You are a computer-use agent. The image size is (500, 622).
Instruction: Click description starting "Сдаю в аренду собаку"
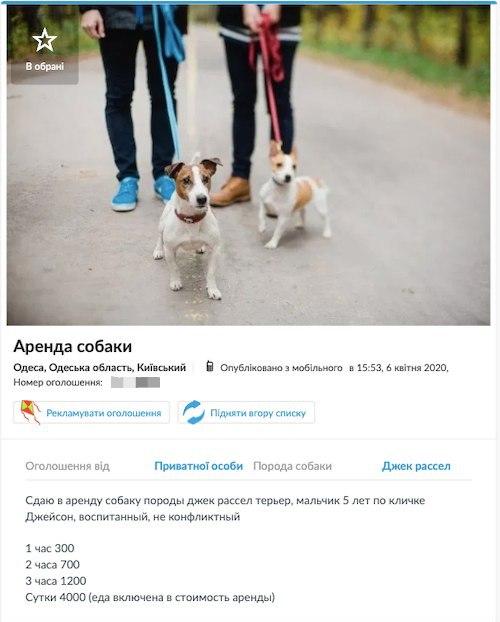tap(225, 509)
